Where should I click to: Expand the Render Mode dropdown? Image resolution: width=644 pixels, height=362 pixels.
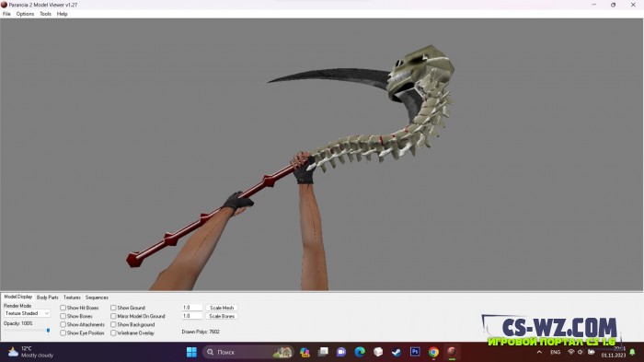pyautogui.click(x=27, y=313)
